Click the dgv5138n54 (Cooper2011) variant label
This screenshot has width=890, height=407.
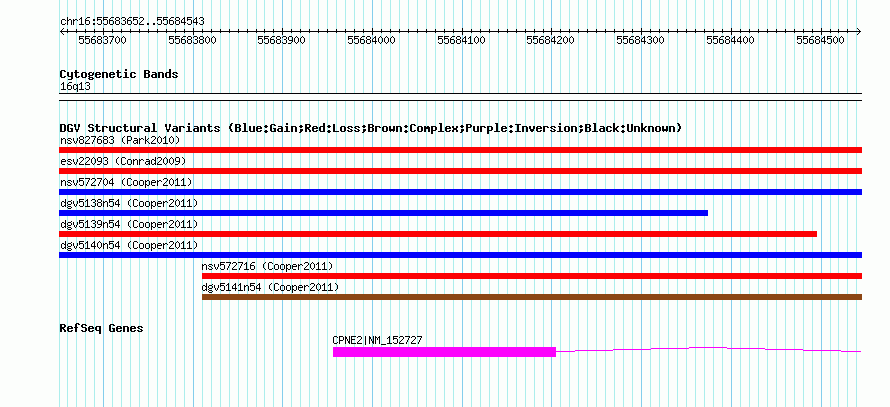click(129, 203)
